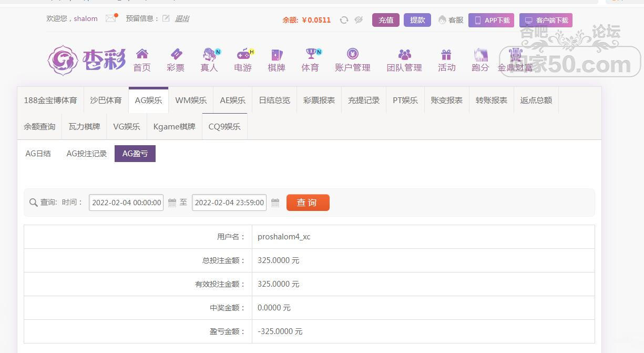
Task: Switch to AG日结 sub-tab
Action: coord(38,154)
